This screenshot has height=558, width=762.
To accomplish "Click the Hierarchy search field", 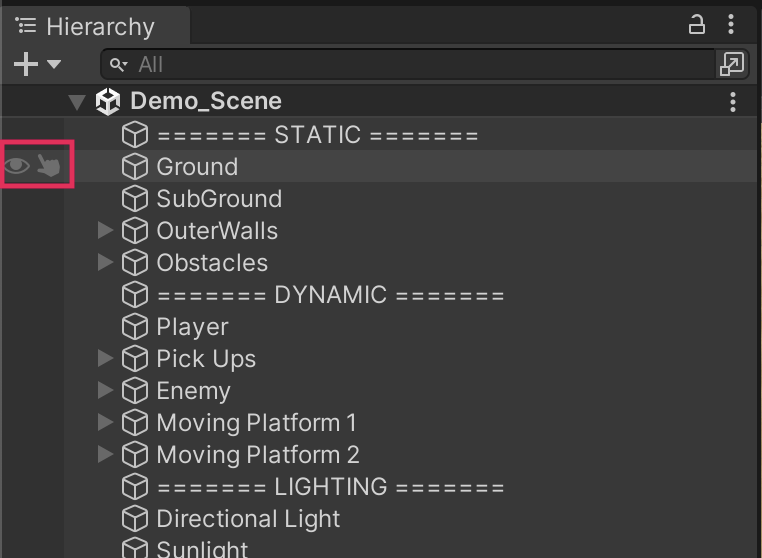I will (x=420, y=64).
